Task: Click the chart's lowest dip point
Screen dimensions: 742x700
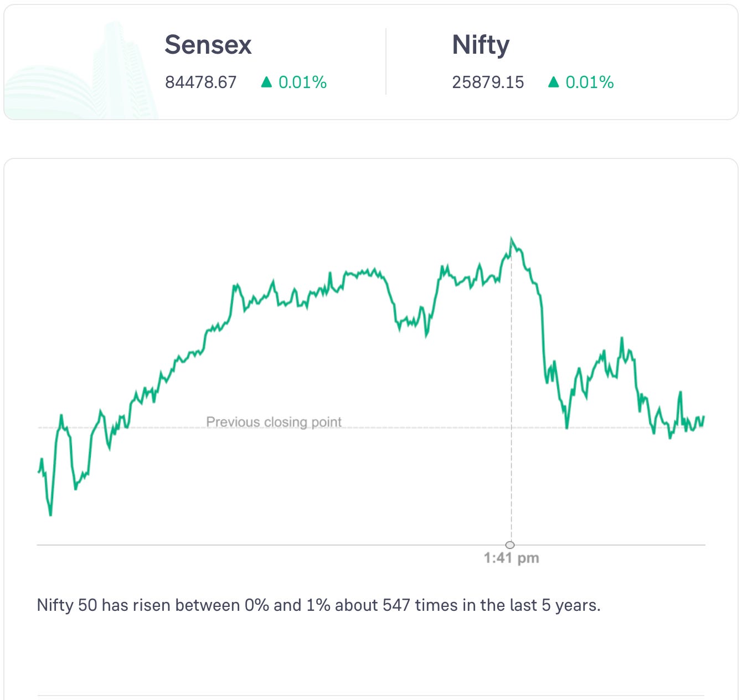Action: click(50, 515)
